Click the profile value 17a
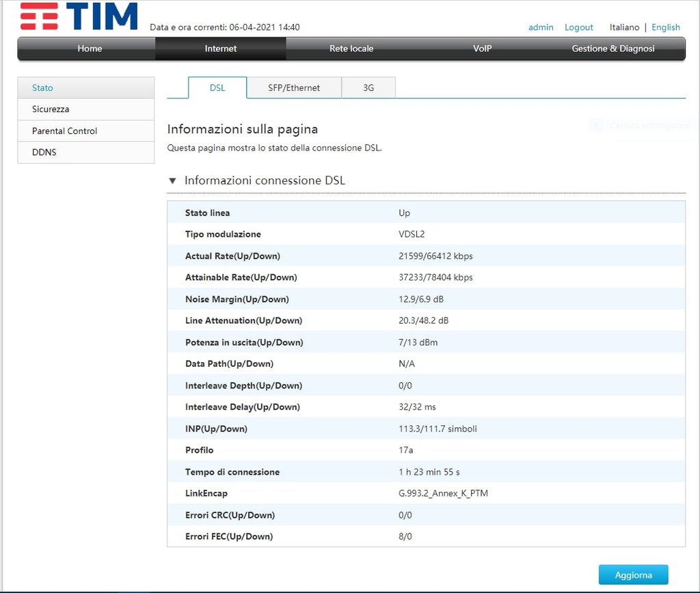The height and width of the screenshot is (593, 700). click(x=405, y=450)
